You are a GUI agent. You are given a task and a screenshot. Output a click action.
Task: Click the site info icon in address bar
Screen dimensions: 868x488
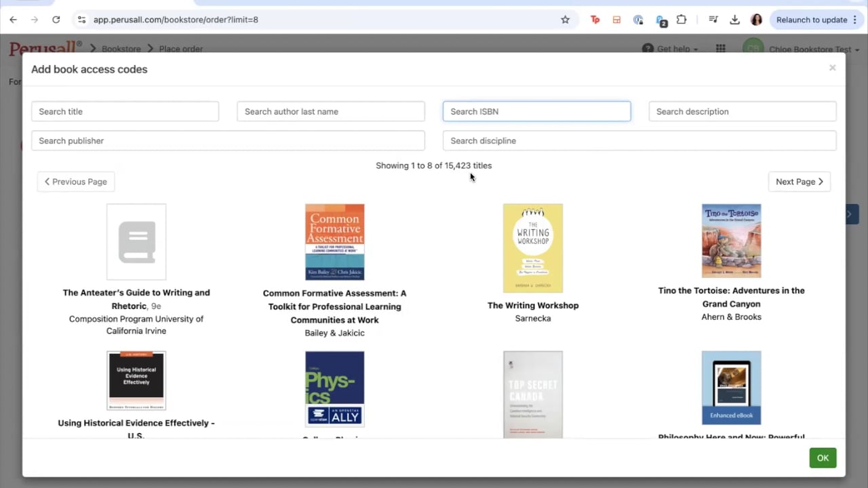(81, 20)
